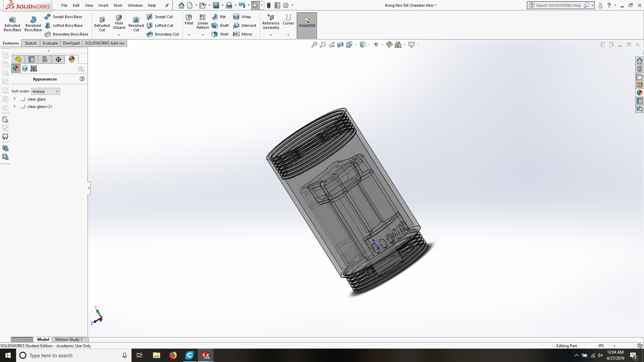Select the Lofted Cut tool

coord(160,25)
